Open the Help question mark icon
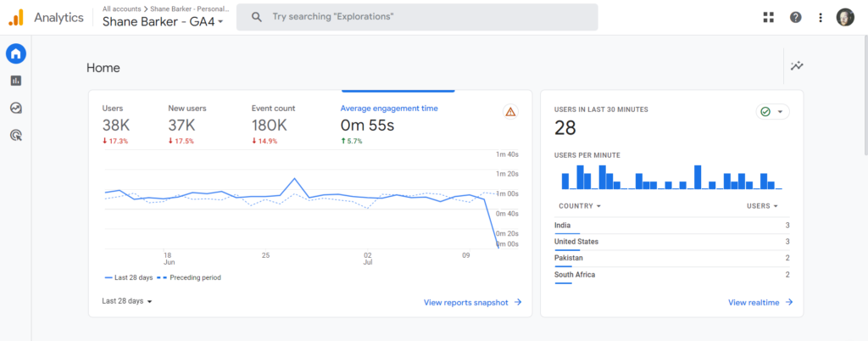The width and height of the screenshot is (868, 341). [795, 17]
